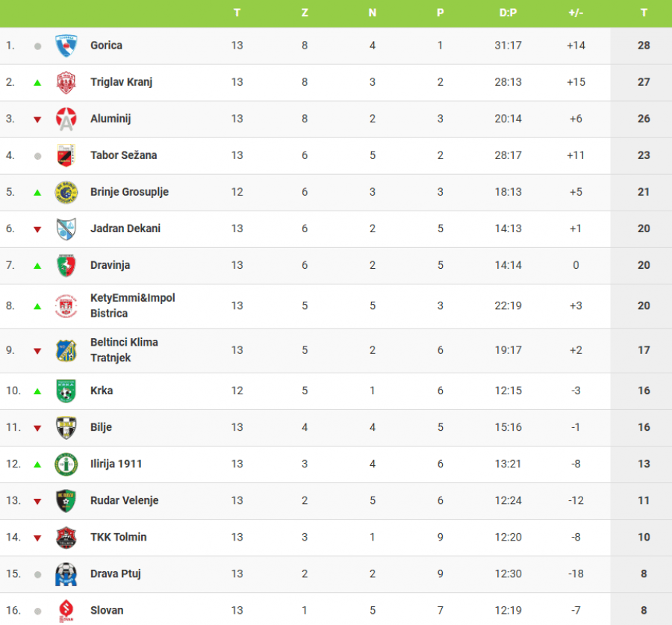Image resolution: width=672 pixels, height=625 pixels.
Task: Click the Tabor Sežana team crest
Action: pyautogui.click(x=66, y=155)
